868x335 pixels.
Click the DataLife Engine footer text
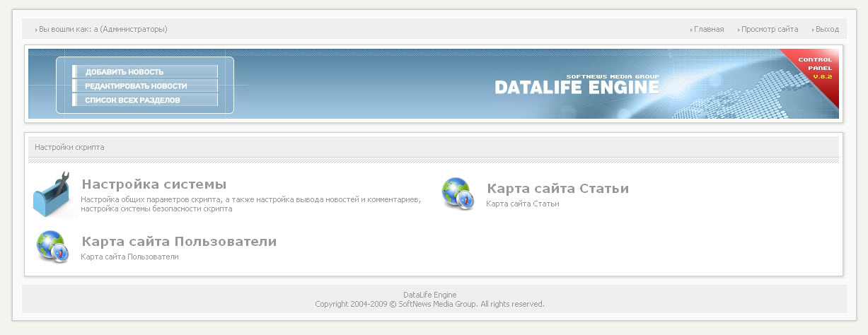(x=429, y=295)
